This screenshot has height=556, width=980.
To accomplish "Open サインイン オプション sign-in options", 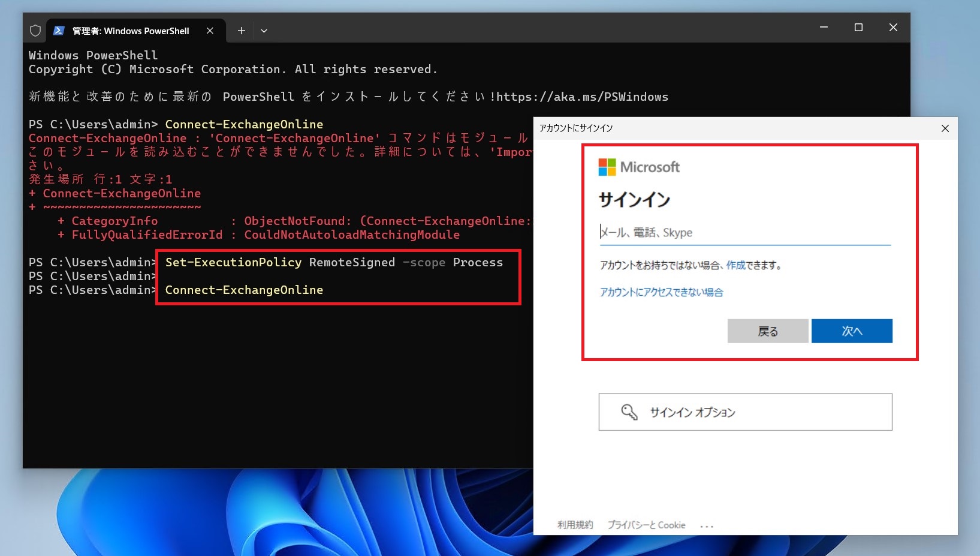I will [x=745, y=412].
